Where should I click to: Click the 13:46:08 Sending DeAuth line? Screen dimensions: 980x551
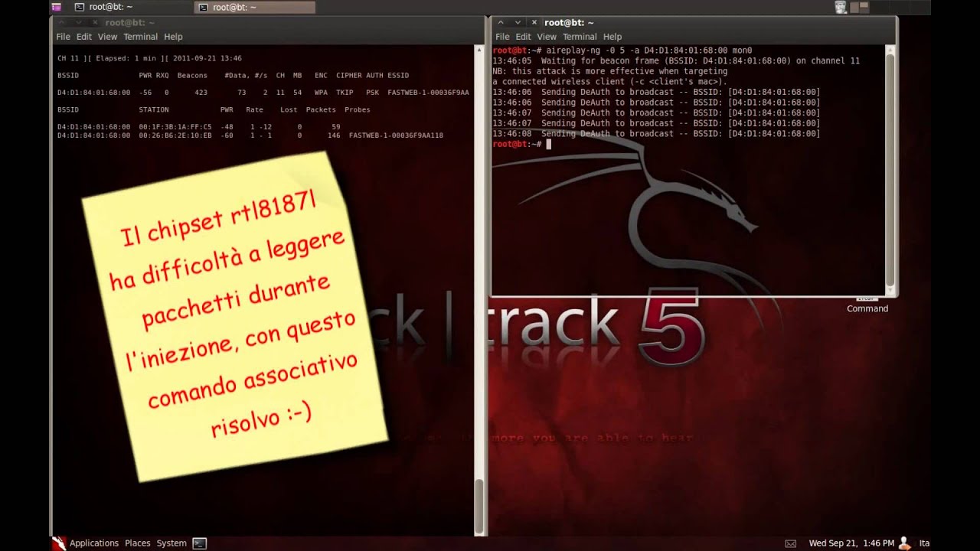pyautogui.click(x=656, y=133)
